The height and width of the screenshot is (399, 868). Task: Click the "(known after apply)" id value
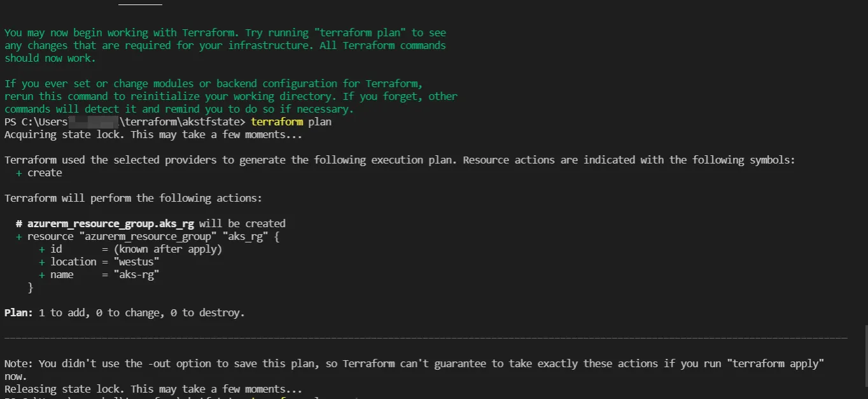168,249
